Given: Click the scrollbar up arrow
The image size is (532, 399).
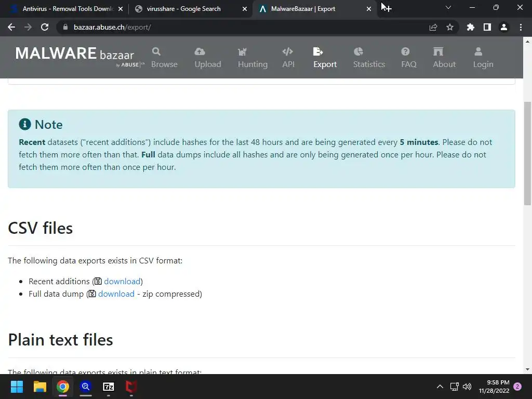Looking at the screenshot, I should click(527, 42).
